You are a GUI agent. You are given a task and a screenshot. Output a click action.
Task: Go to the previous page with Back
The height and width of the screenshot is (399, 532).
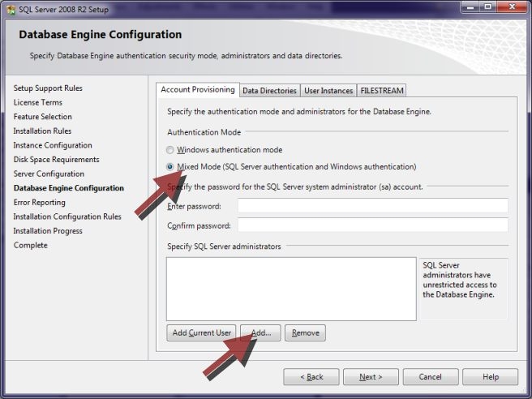point(311,377)
